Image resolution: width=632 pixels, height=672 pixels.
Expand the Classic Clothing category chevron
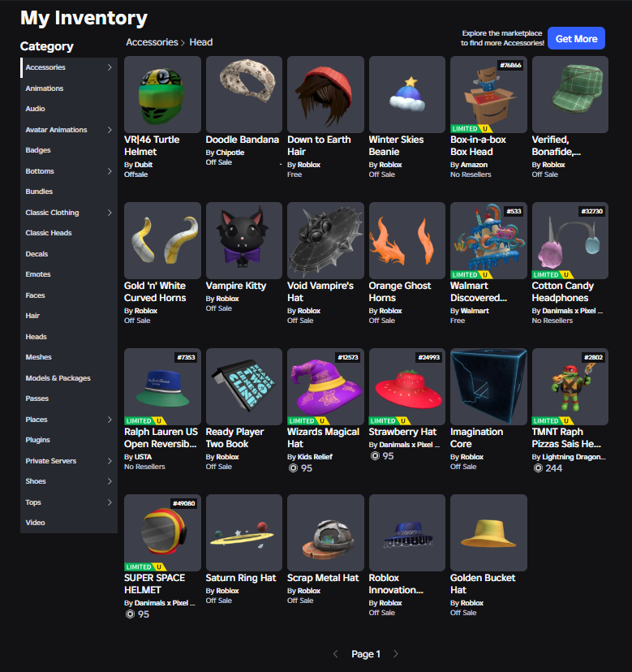tap(110, 213)
